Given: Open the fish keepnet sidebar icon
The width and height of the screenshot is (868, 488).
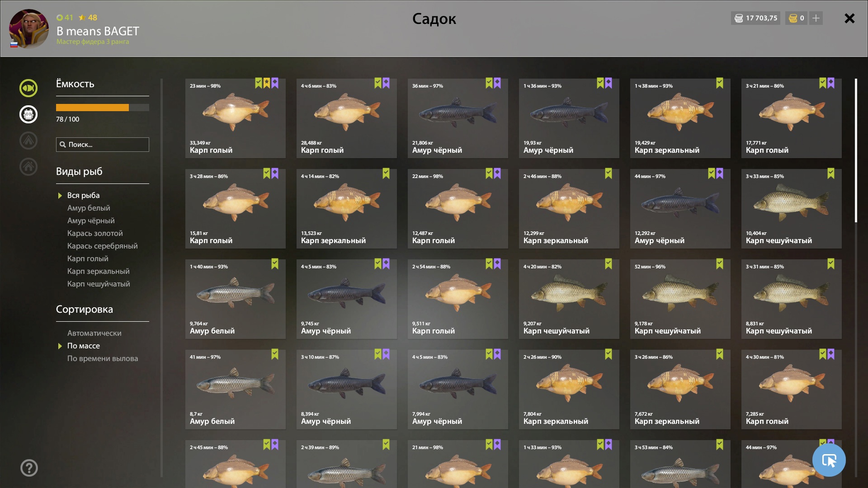Looking at the screenshot, I should (28, 88).
